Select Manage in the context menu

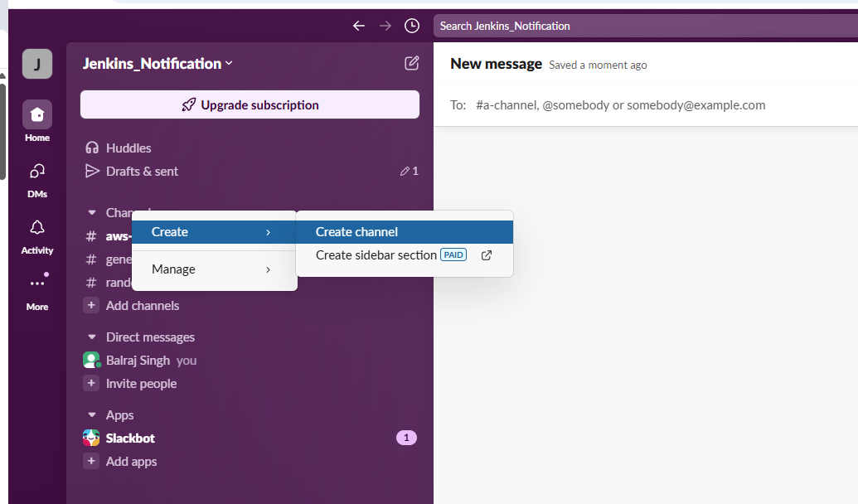point(215,269)
